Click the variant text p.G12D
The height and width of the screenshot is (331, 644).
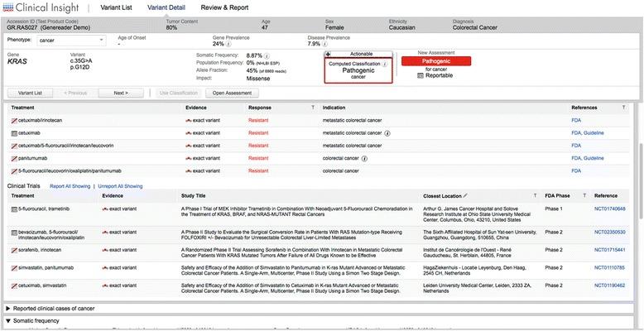click(80, 66)
